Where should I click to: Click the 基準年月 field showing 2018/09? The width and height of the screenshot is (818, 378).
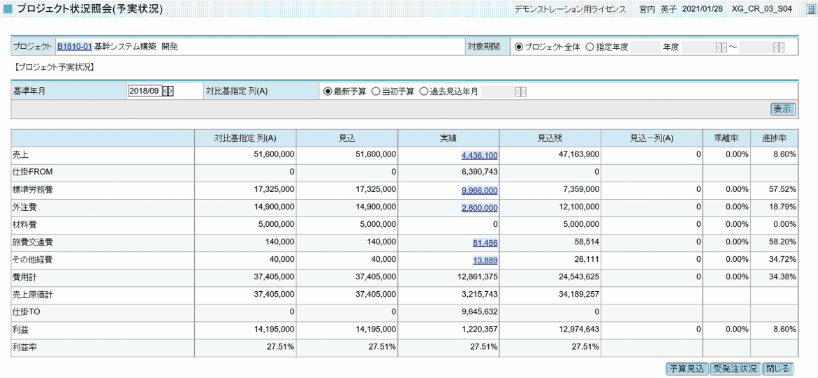tap(145, 91)
